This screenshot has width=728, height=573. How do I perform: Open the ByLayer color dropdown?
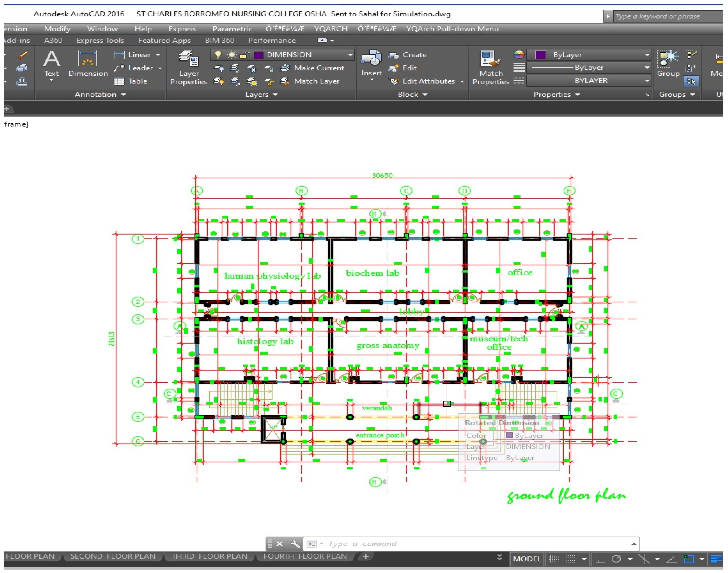click(647, 55)
